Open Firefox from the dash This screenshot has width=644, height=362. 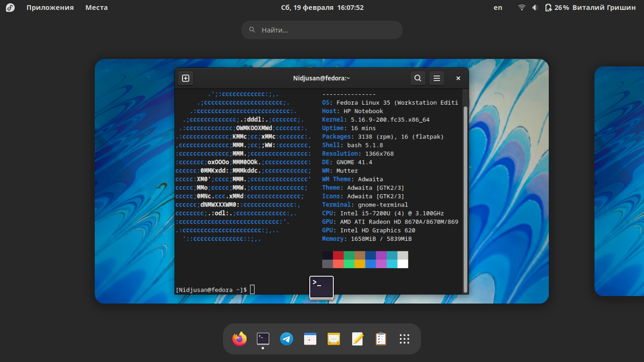pos(239,339)
